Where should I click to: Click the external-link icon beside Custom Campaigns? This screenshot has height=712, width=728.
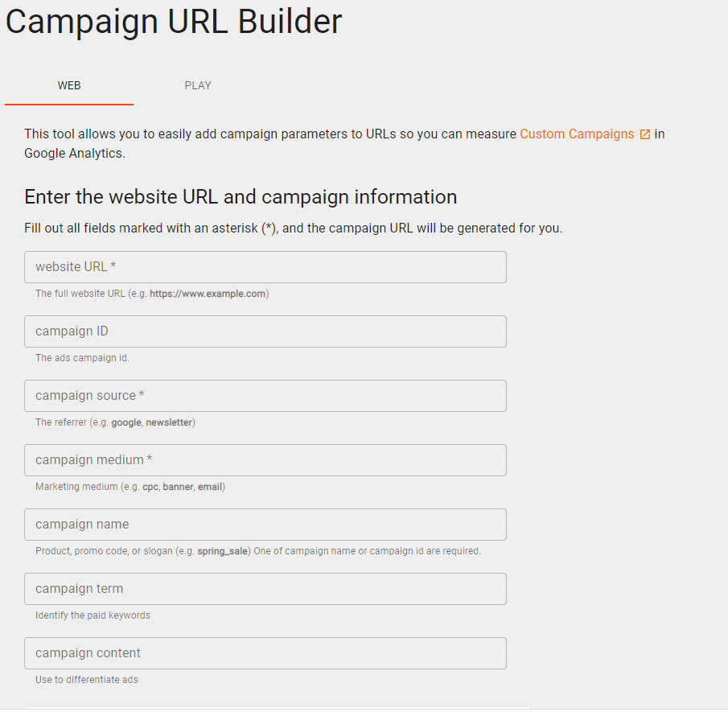pos(645,134)
